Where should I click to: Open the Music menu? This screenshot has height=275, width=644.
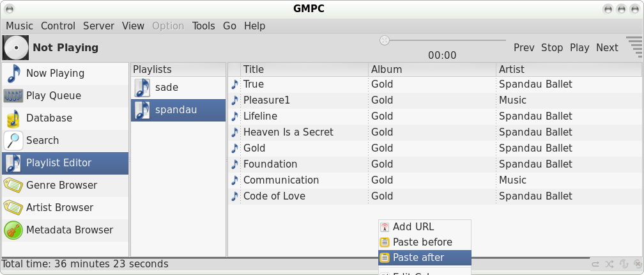(x=19, y=26)
